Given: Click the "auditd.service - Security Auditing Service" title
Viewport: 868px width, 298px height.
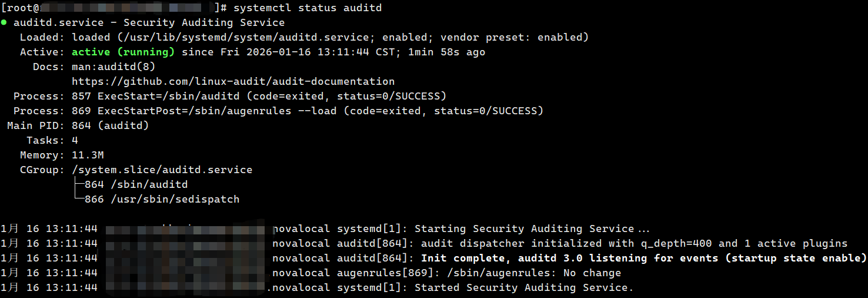Looking at the screenshot, I should [149, 22].
